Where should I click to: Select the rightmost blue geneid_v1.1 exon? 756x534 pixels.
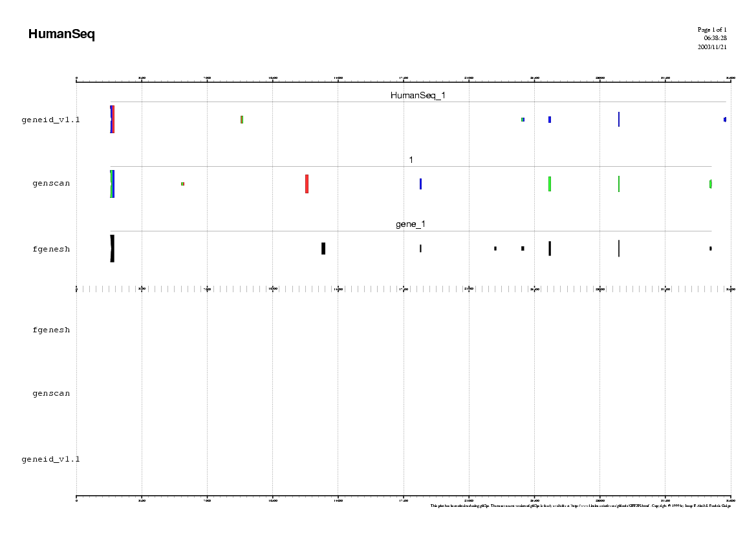(x=725, y=120)
